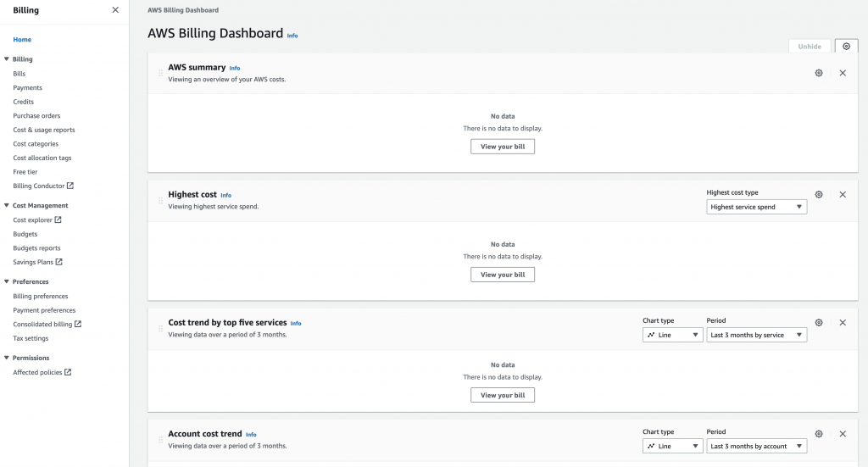Open Budgets in the sidebar

pyautogui.click(x=25, y=234)
